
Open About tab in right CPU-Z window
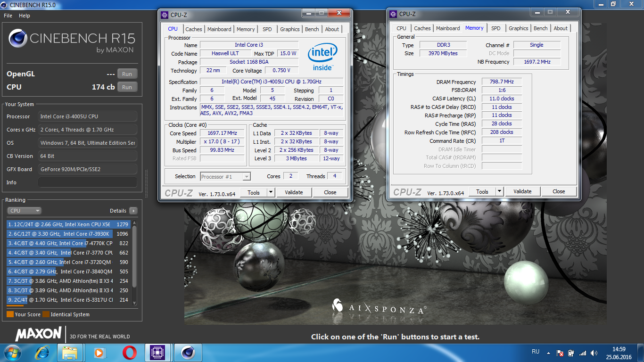click(x=561, y=28)
